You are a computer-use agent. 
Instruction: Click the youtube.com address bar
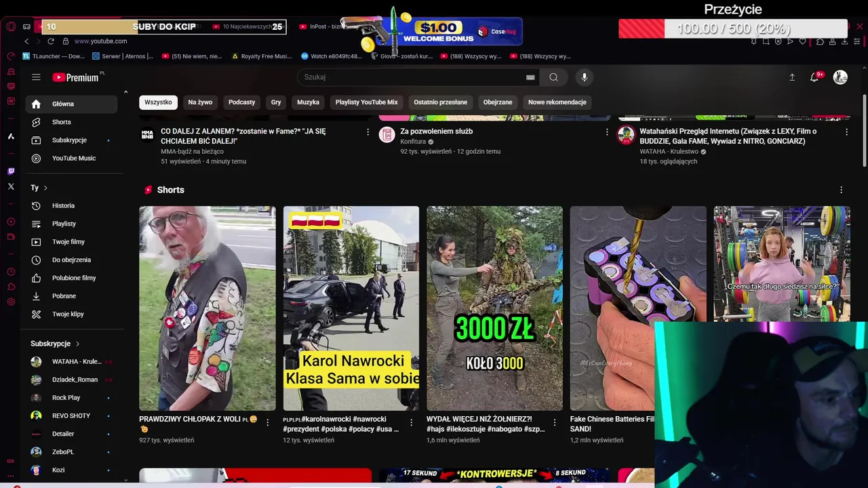pyautogui.click(x=100, y=41)
